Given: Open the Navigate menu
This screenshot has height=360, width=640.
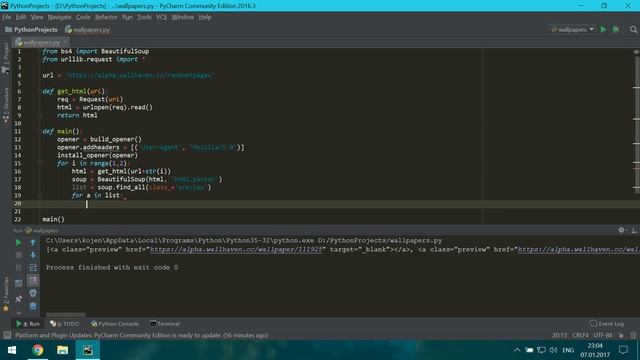Looking at the screenshot, I should tap(59, 17).
